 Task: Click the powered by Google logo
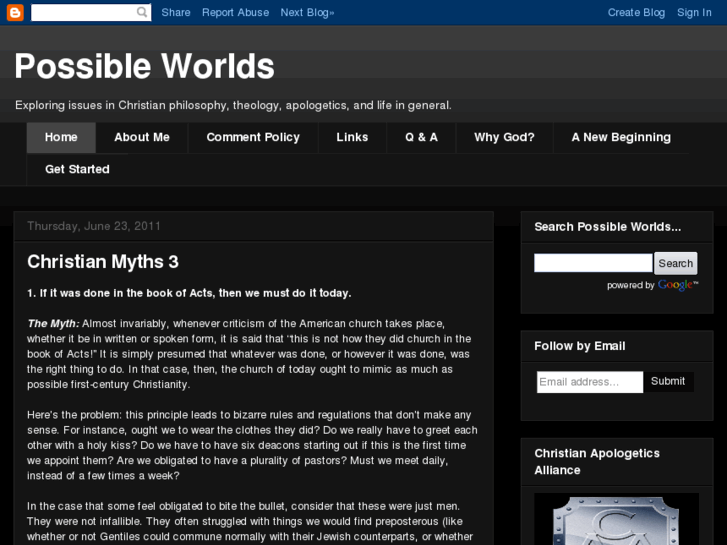click(x=677, y=285)
